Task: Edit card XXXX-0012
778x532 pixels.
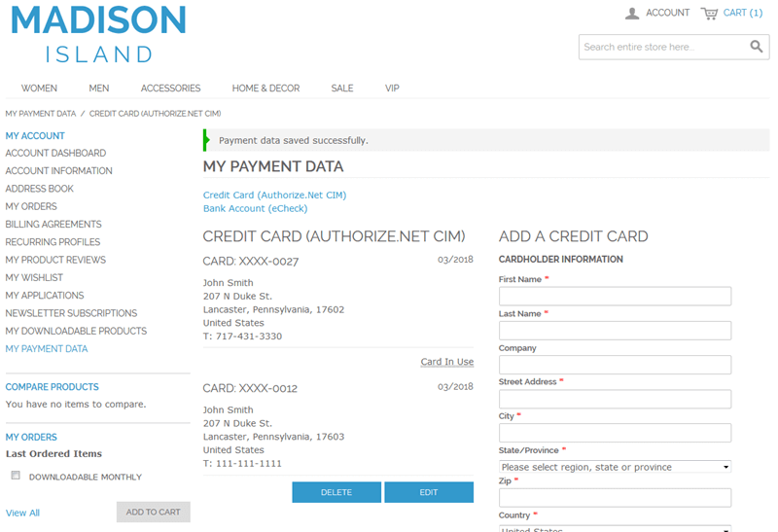Action: pos(429,492)
